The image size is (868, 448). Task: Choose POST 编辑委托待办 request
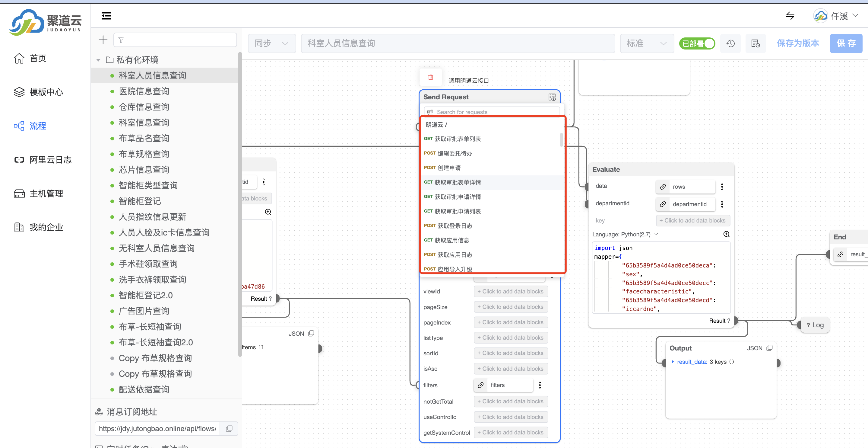(x=492, y=153)
